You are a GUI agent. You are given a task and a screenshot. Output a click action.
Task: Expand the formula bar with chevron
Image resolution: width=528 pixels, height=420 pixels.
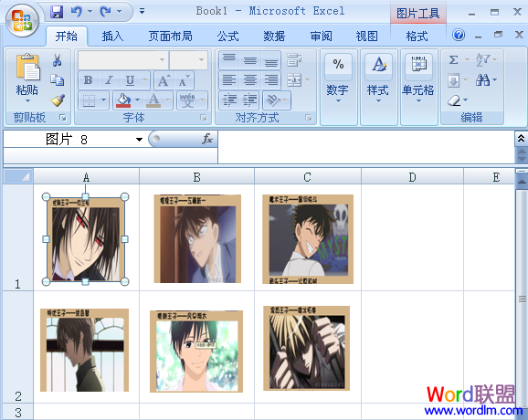(521, 138)
